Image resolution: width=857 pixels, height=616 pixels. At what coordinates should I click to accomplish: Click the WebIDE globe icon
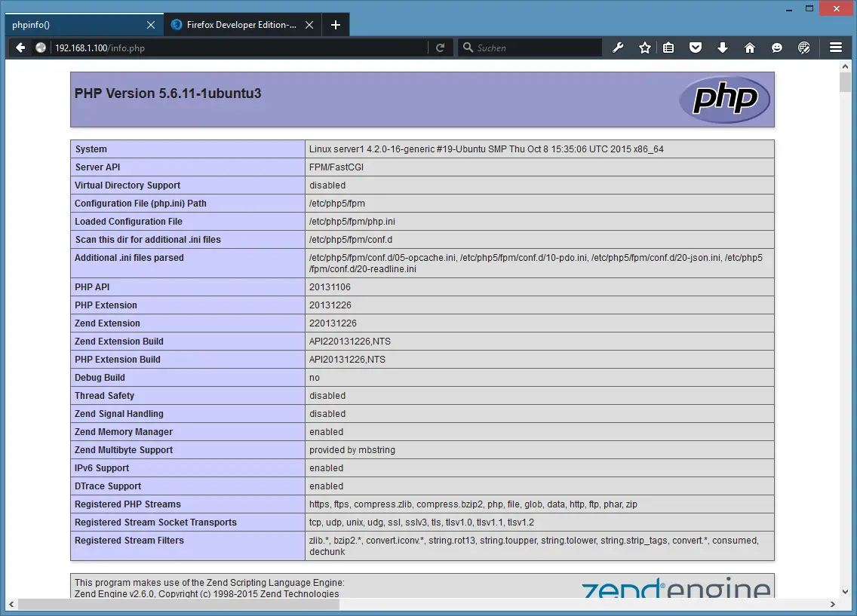pyautogui.click(x=804, y=48)
